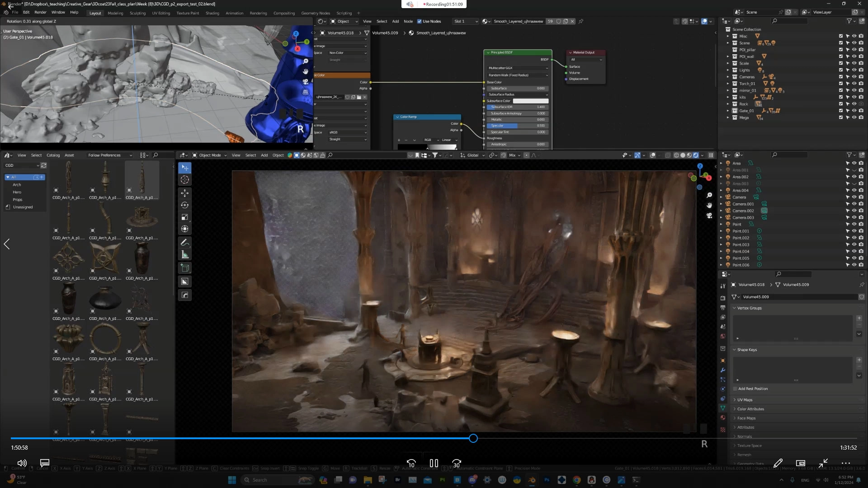Switch to the Shading workspace tab

tap(212, 13)
